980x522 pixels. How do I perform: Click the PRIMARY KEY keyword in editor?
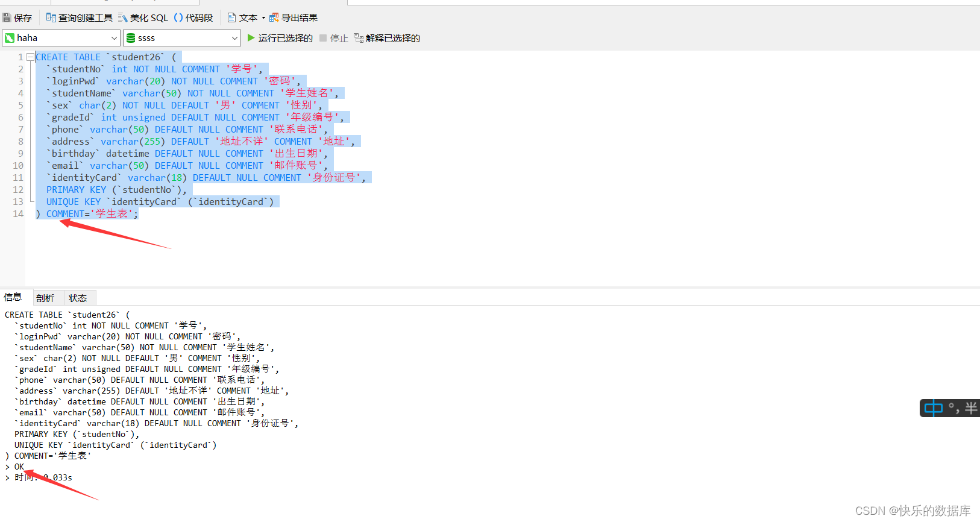pyautogui.click(x=76, y=190)
